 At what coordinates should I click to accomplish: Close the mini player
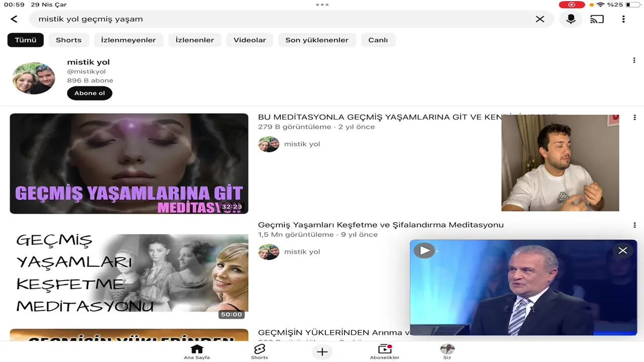click(x=623, y=250)
